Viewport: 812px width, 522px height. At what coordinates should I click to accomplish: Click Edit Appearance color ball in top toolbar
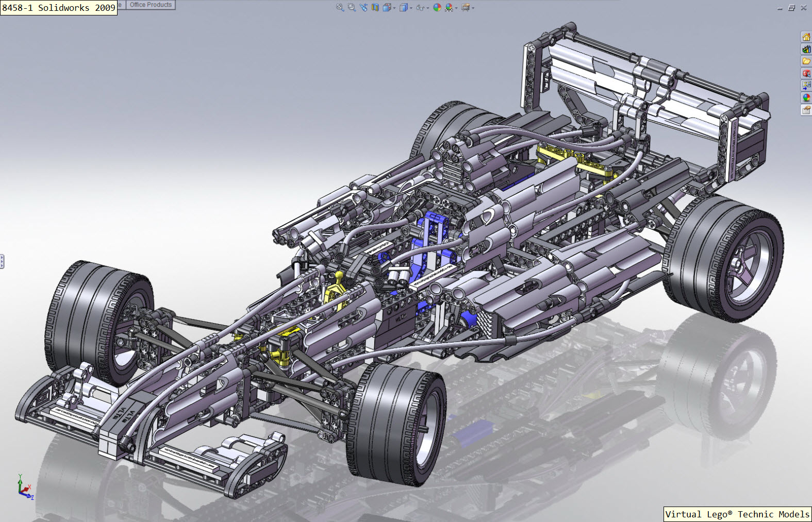(x=437, y=7)
